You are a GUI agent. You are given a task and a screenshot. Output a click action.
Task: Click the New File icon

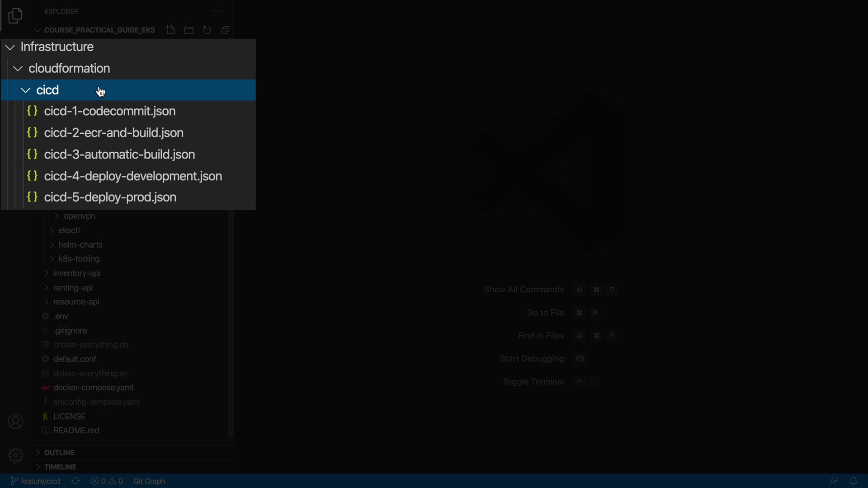[x=170, y=30]
